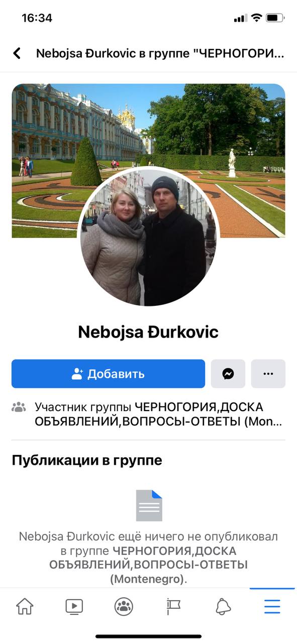Tap the empty posts document icon

[x=149, y=506]
